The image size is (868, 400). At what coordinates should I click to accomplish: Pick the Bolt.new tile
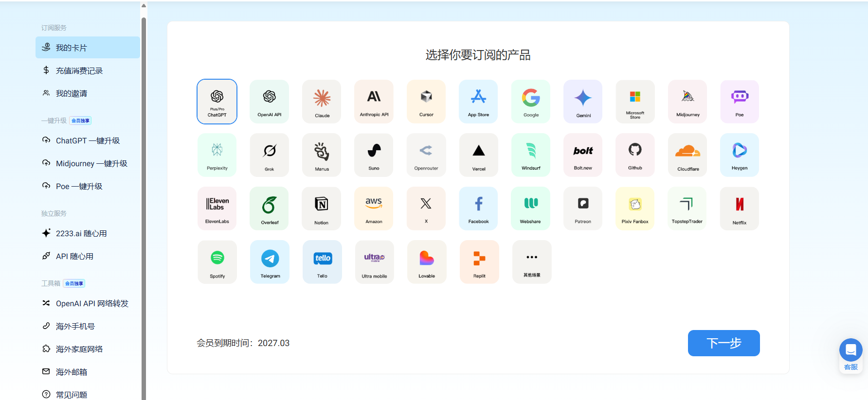(x=583, y=155)
